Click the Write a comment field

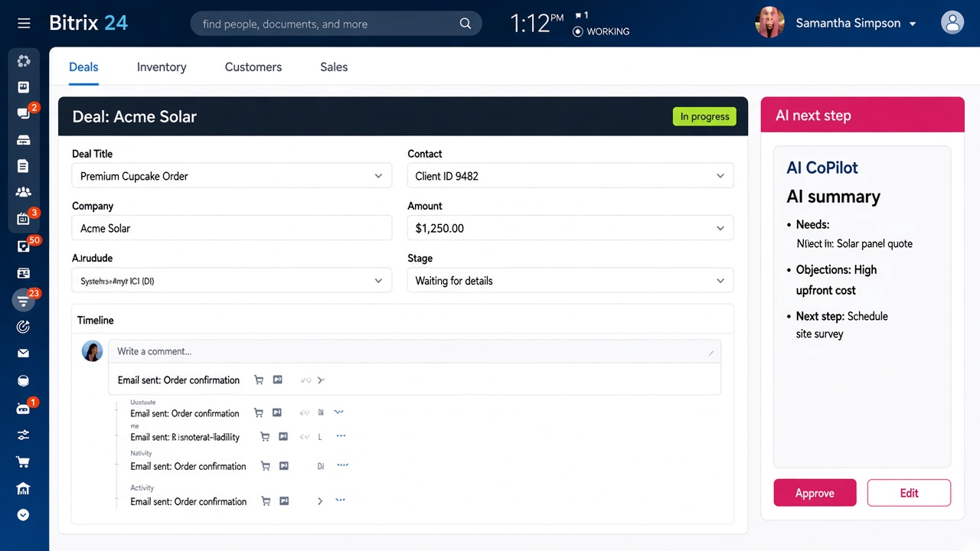414,351
